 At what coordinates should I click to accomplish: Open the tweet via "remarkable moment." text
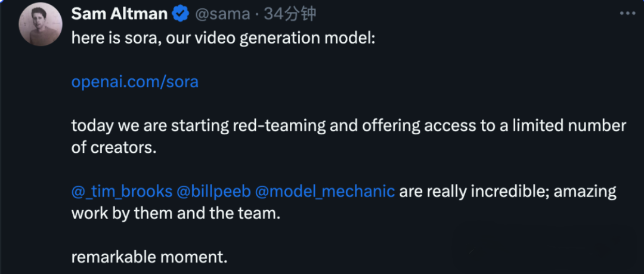click(149, 257)
